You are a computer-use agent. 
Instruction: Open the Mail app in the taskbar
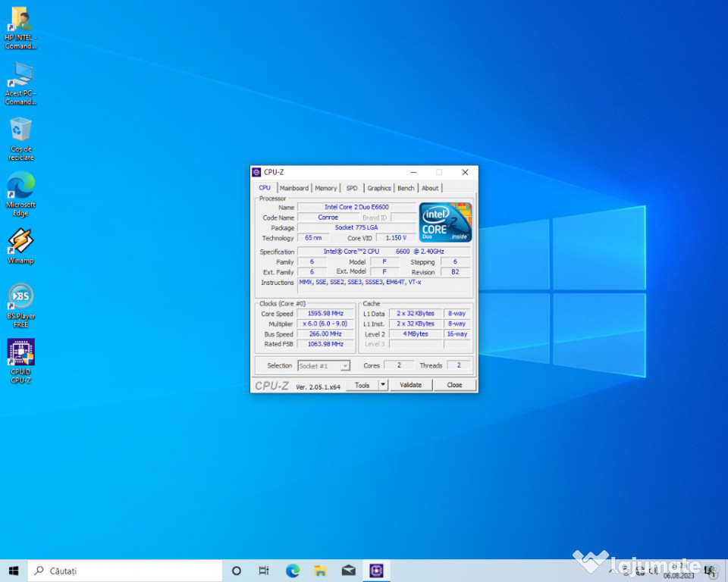348,571
